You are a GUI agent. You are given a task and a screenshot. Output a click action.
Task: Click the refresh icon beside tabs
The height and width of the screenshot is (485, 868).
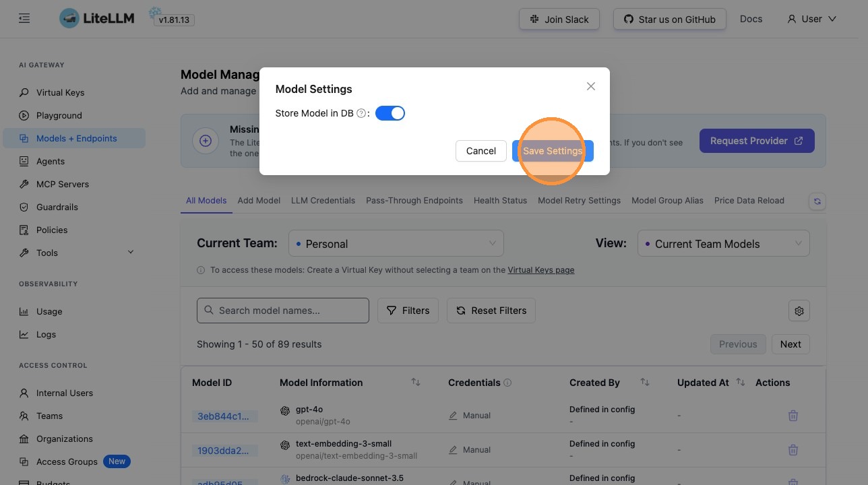click(817, 201)
